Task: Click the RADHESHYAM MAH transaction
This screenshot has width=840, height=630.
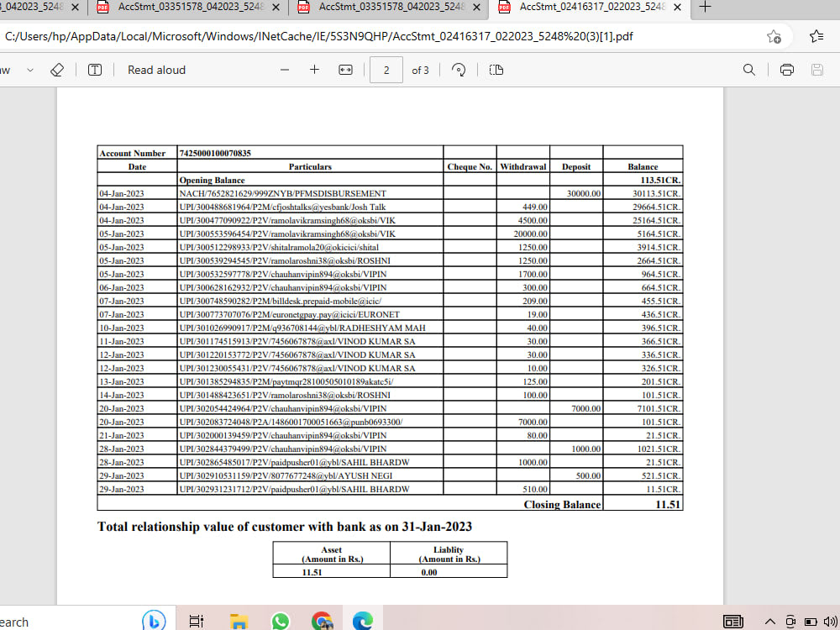Action: (302, 328)
